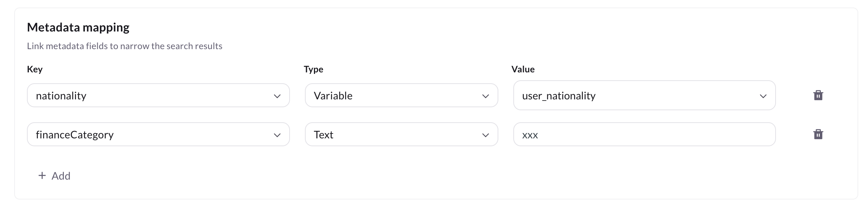Click the chevron in the Text type field

click(485, 135)
